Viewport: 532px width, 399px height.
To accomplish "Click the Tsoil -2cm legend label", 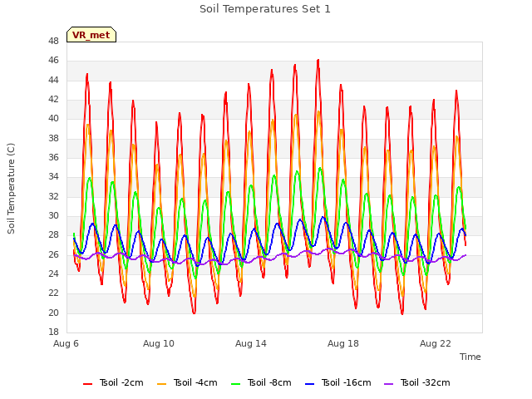I will click(x=121, y=382).
